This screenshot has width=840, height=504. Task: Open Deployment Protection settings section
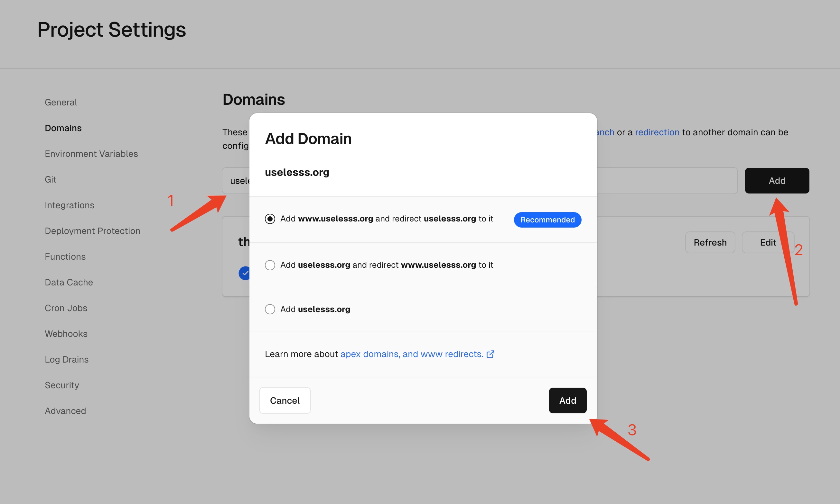tap(92, 231)
